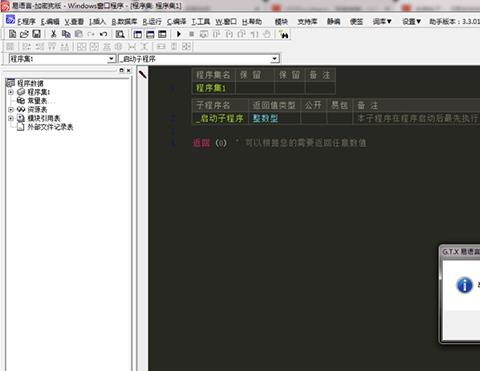Toggle the second panel layout button
Screen dimensions: 480x371
pos(150,34)
